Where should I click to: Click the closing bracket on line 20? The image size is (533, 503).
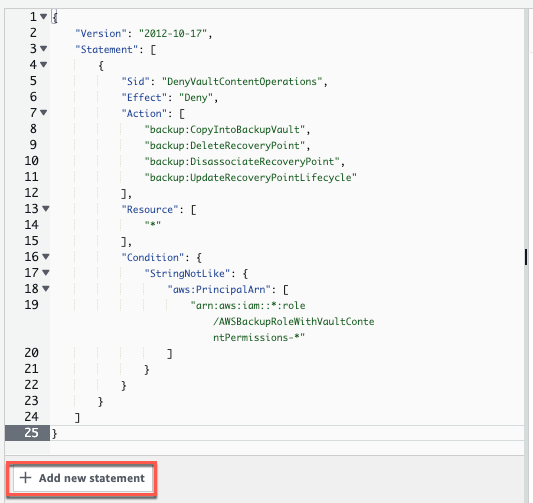point(169,353)
